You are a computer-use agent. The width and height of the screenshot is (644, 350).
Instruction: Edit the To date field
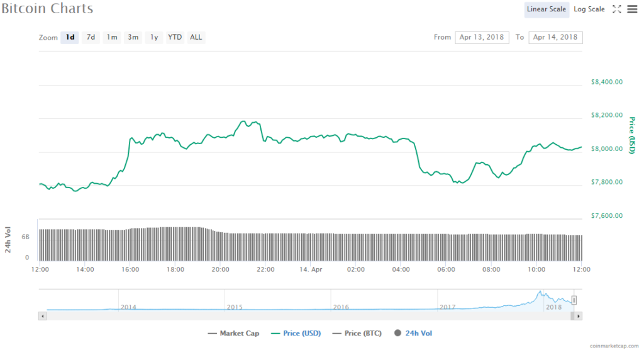(555, 37)
